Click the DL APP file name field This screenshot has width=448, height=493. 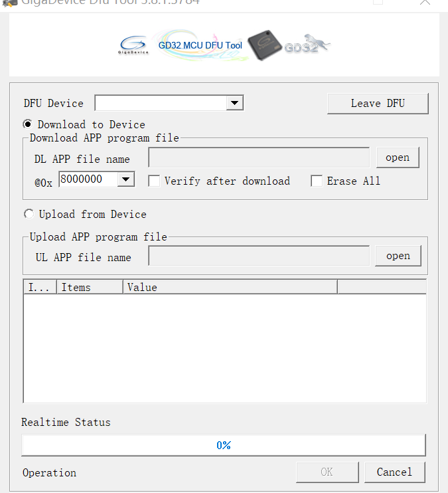[259, 157]
